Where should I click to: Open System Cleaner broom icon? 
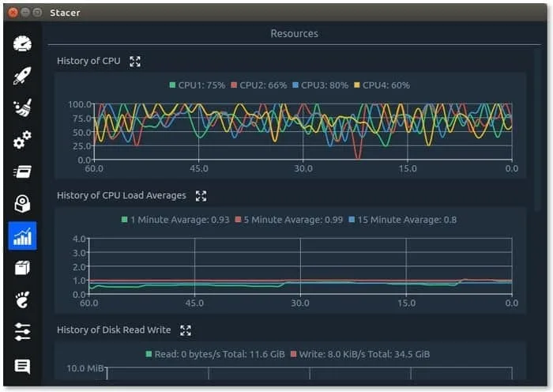coord(22,107)
